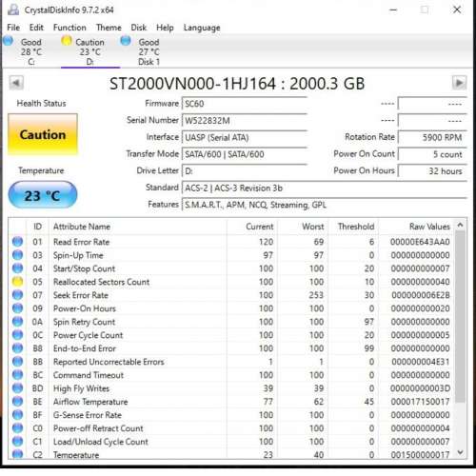Select the yellow Caution D: drive orb

coord(67,41)
